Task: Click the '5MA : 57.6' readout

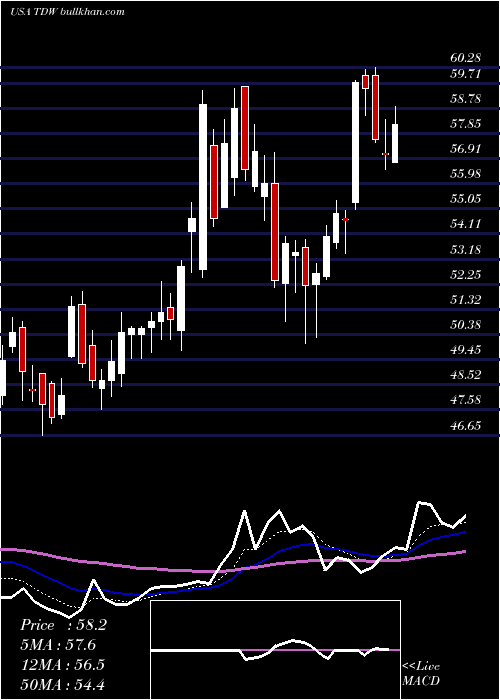Action: pyautogui.click(x=59, y=645)
